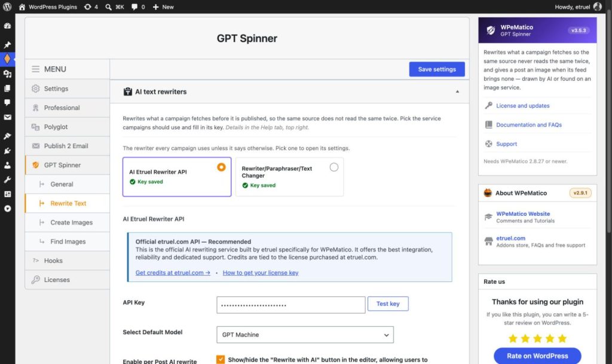Open the Tools wrench sidebar icon
The image size is (612, 364).
tap(7, 179)
